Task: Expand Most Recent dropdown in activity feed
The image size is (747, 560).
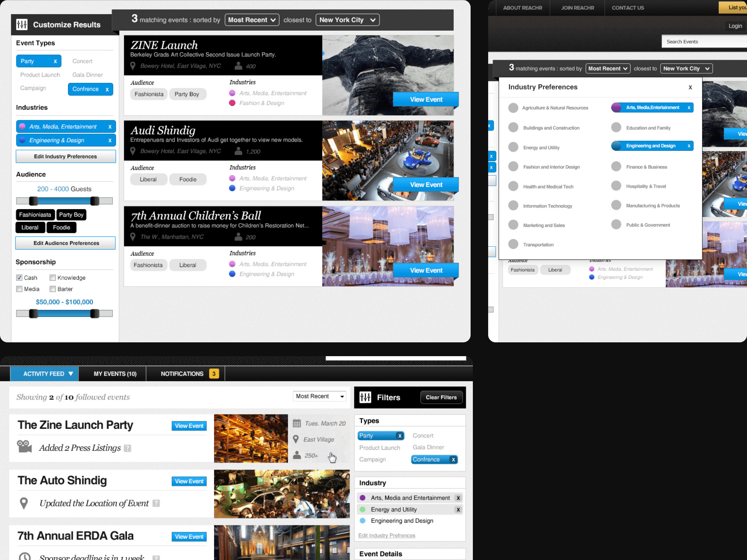Action: coord(320,396)
